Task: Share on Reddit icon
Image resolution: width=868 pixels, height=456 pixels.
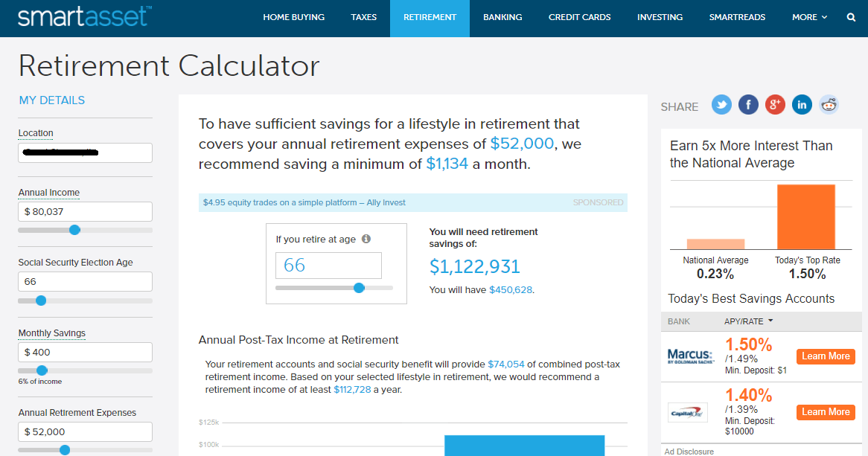Action: [x=829, y=105]
